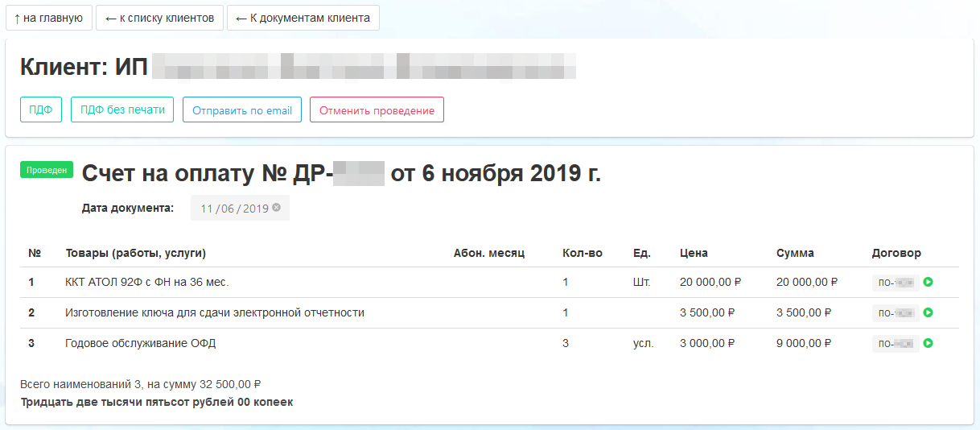980x430 pixels.
Task: Return to client list with 'к списку клиентов'
Action: pos(159,18)
